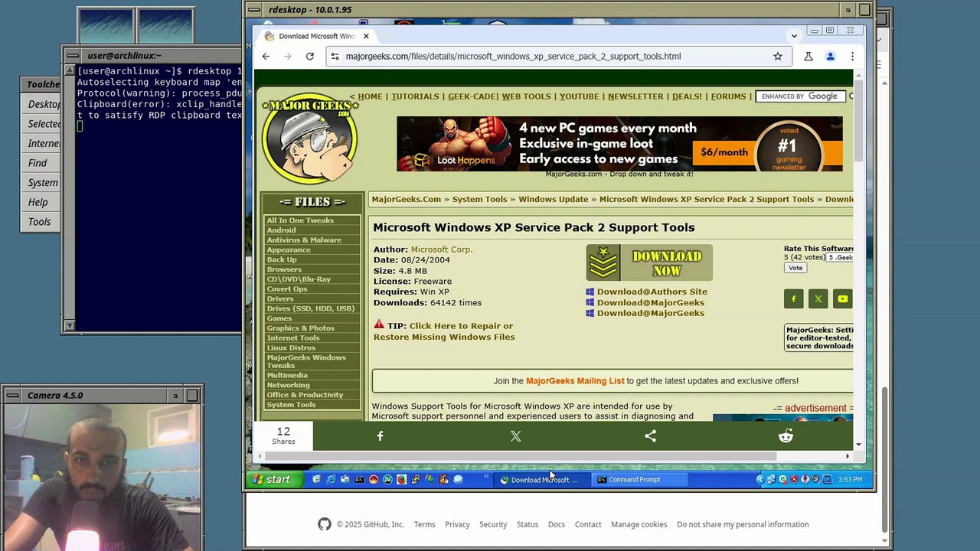Image resolution: width=980 pixels, height=551 pixels.
Task: Click the green Download Now button
Action: [649, 263]
